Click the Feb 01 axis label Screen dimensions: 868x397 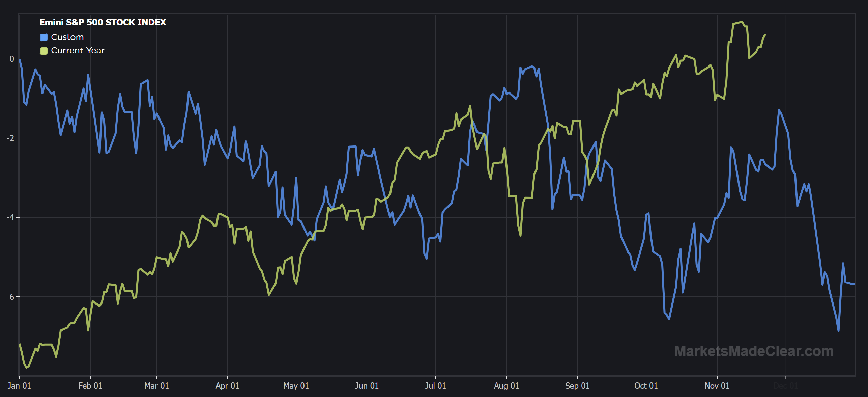[x=90, y=386]
